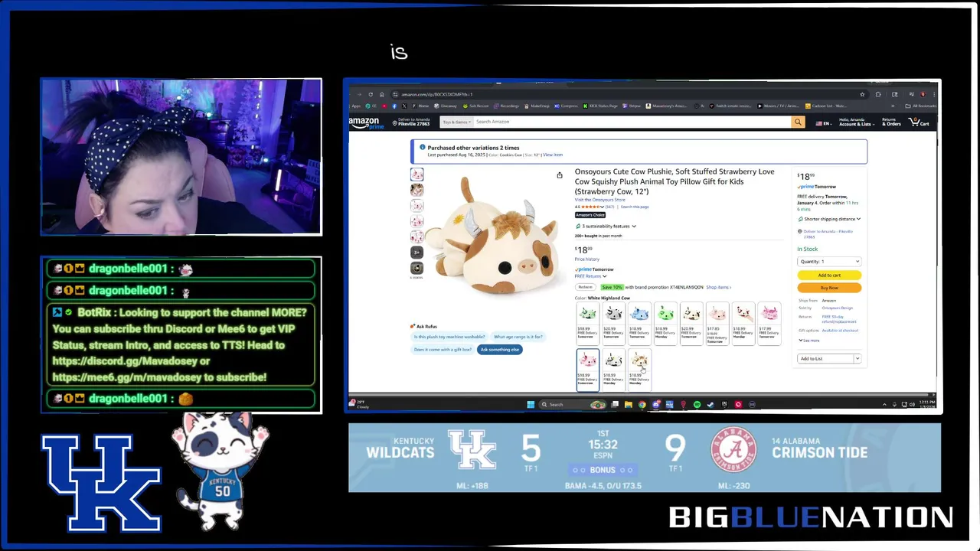The width and height of the screenshot is (980, 551).
Task: Bookmark this page with the star icon
Action: (x=862, y=94)
